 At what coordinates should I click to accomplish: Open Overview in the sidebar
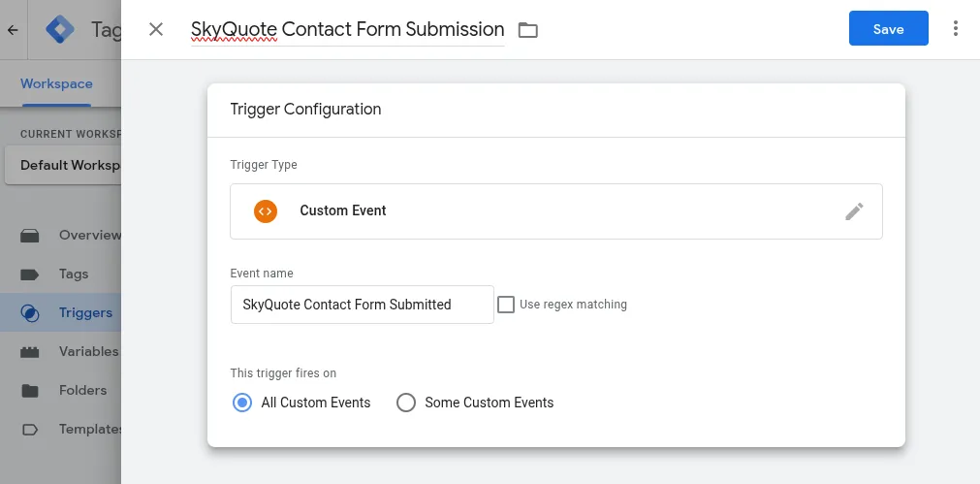61,235
